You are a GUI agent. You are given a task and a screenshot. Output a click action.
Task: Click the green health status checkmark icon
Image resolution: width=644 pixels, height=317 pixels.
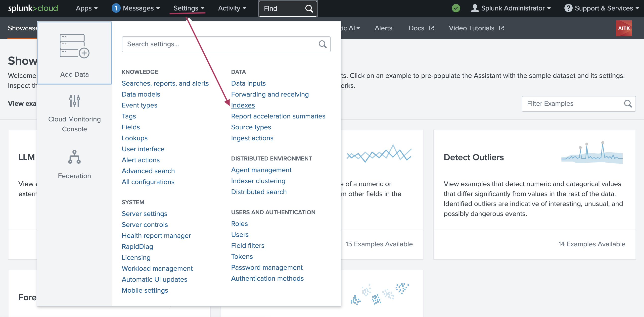tap(456, 8)
